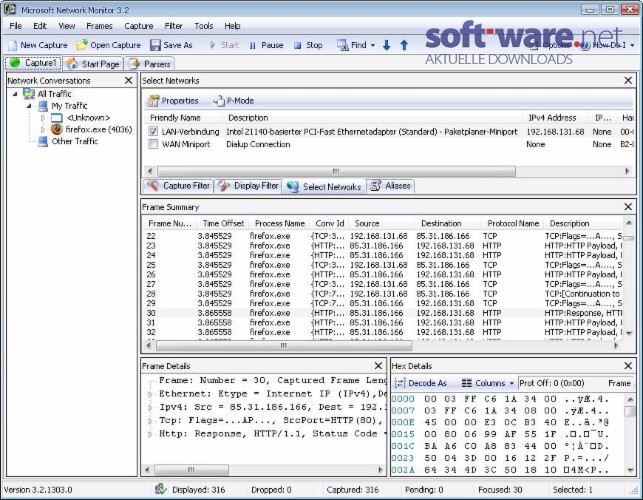Click the Find binoculars icon
The width and height of the screenshot is (643, 500).
click(342, 45)
